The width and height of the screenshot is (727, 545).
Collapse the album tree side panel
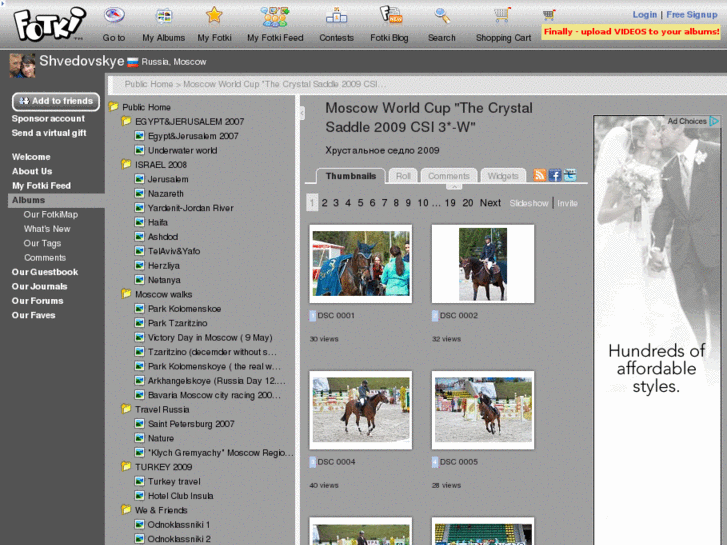[x=302, y=113]
